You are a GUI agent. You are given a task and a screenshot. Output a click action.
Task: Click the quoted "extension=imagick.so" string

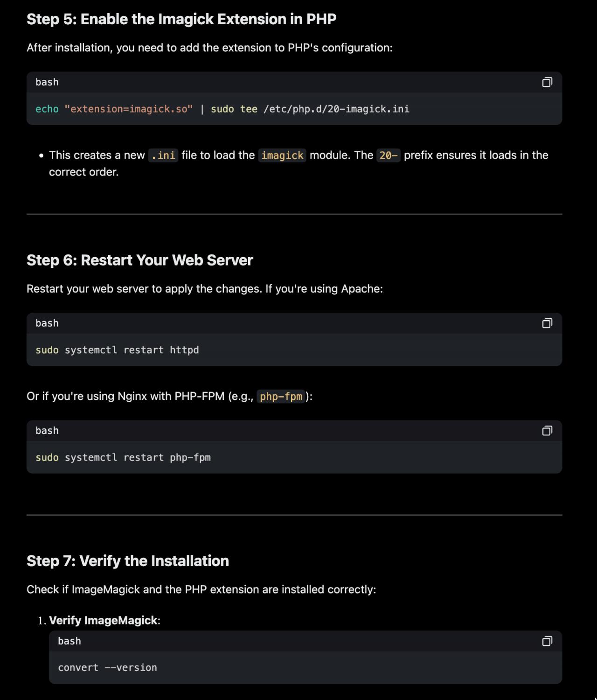click(128, 109)
